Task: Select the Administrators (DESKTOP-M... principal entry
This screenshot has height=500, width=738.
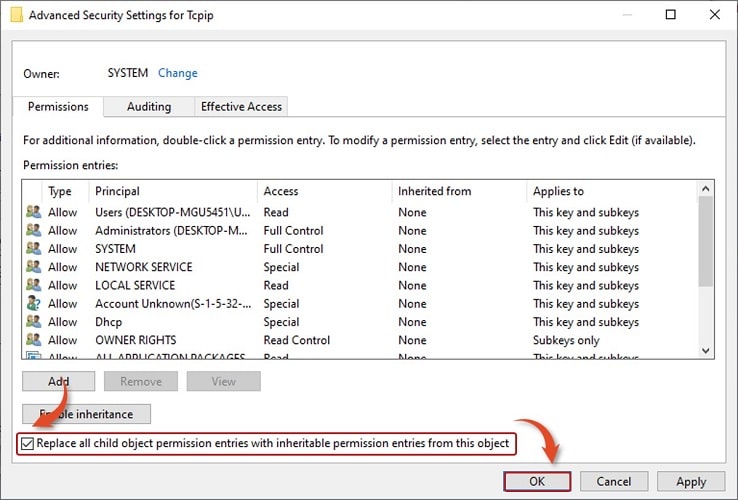Action: pyautogui.click(x=171, y=231)
